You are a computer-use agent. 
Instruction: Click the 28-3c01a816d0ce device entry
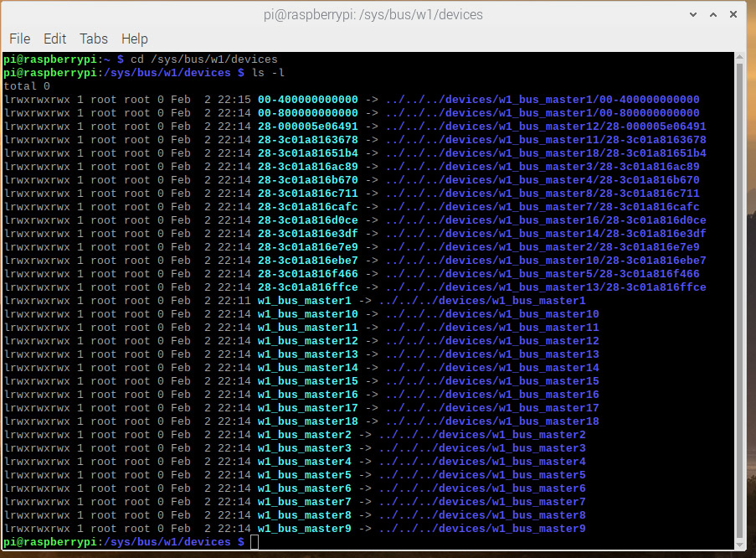307,220
